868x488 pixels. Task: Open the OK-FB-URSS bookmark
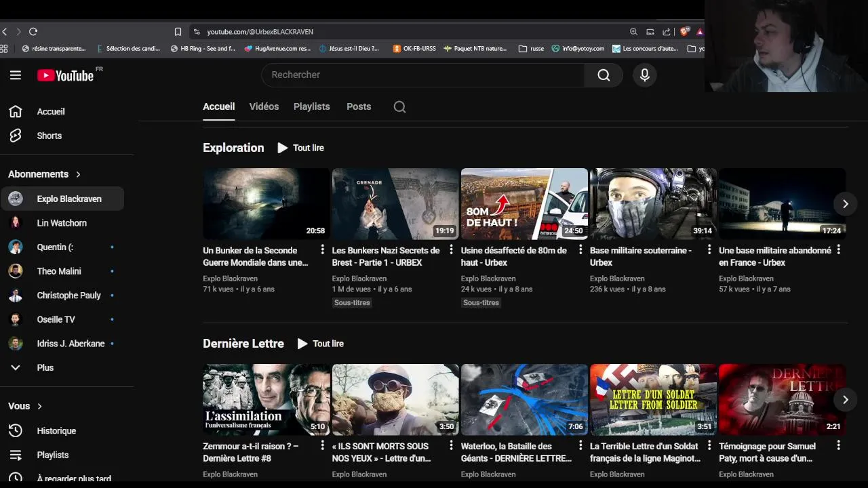414,49
